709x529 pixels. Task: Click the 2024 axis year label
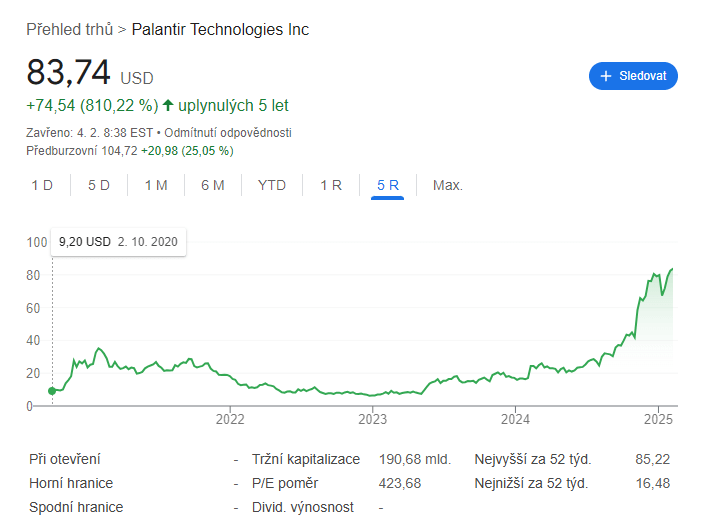pos(515,419)
